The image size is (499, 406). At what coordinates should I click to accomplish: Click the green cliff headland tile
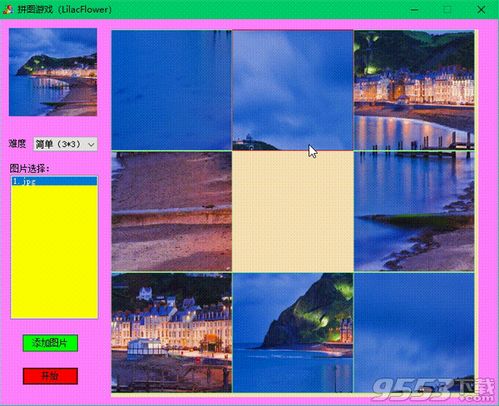[293, 333]
